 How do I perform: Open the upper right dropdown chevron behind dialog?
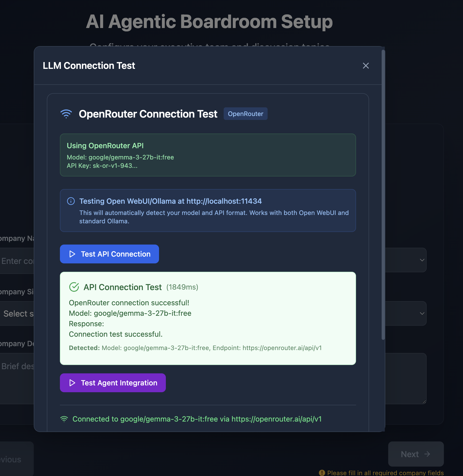(422, 260)
